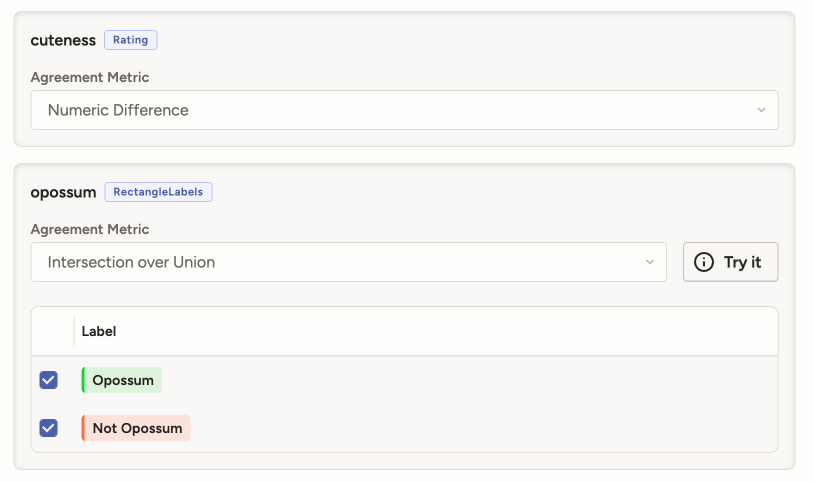Open the Numeric Difference agreement metric dropdown
This screenshot has height=482, width=813.
coord(404,110)
